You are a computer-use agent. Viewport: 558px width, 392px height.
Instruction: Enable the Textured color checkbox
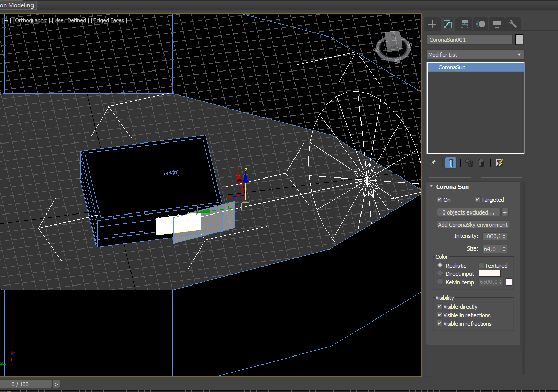[x=481, y=266]
